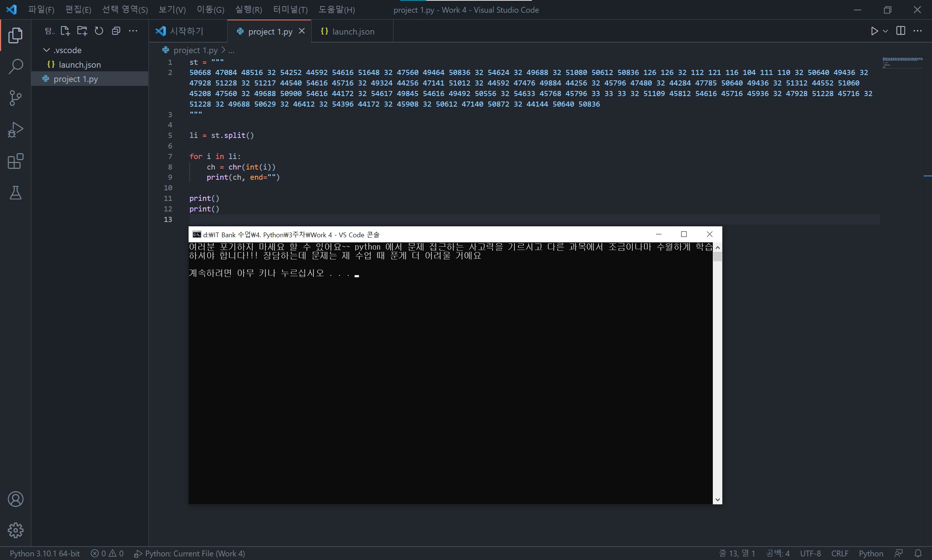Toggle split editor right
This screenshot has height=560, width=932.
coord(900,31)
